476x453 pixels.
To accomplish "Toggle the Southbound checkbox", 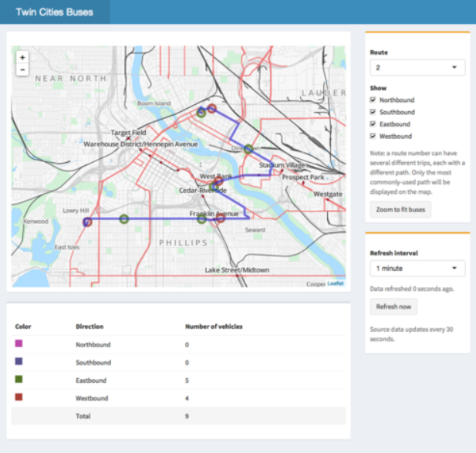I will tap(373, 113).
